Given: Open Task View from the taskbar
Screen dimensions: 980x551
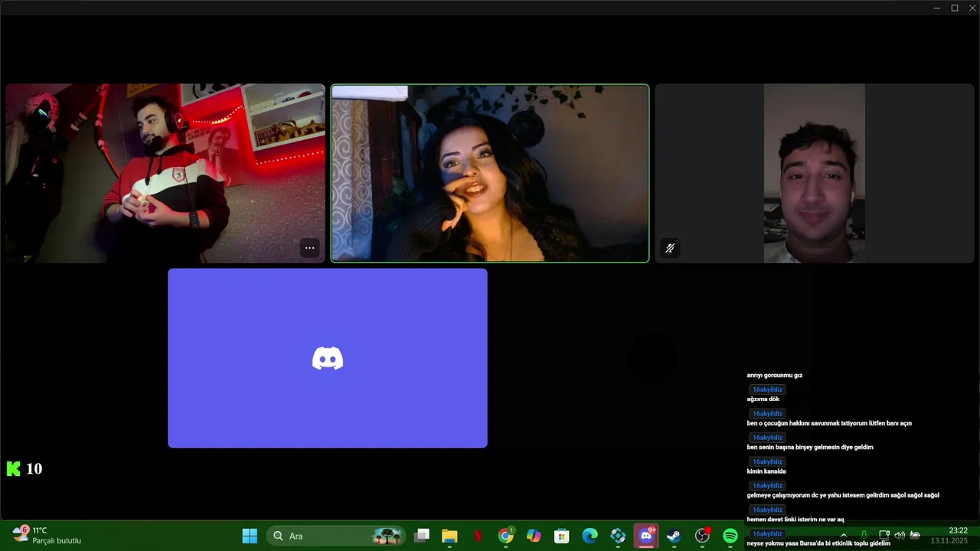Looking at the screenshot, I should coord(422,536).
